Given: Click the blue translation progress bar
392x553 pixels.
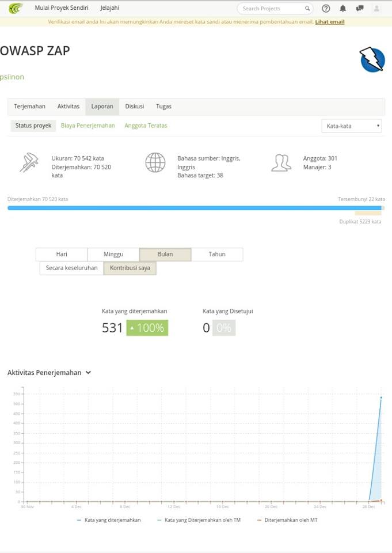Looking at the screenshot, I should click(194, 208).
